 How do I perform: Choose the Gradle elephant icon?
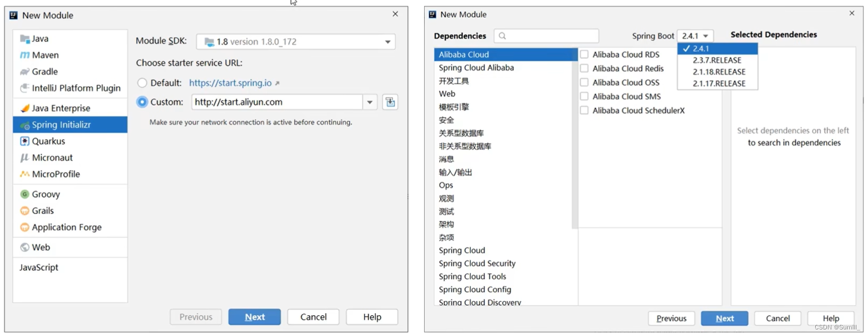click(24, 72)
